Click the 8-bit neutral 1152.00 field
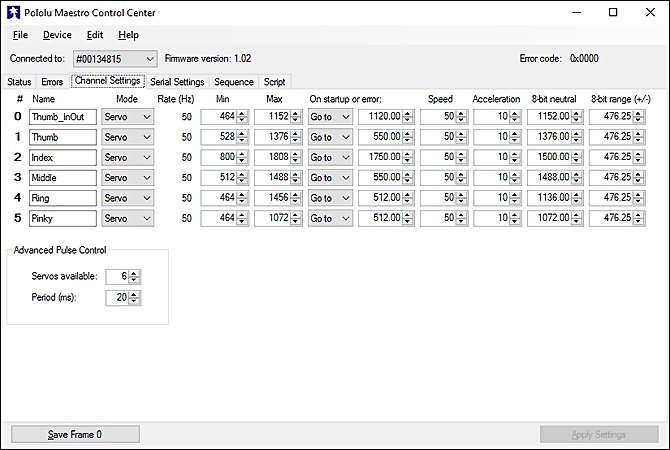 click(x=555, y=117)
